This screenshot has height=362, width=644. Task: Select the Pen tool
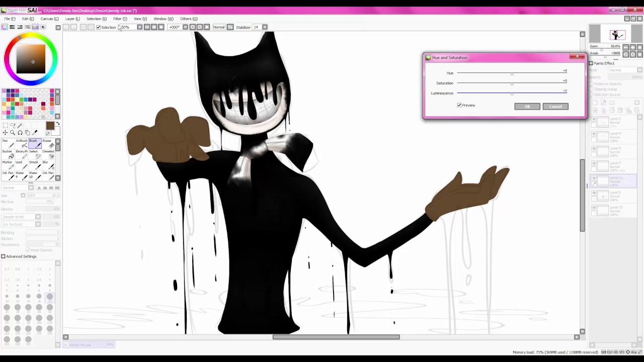click(8, 144)
